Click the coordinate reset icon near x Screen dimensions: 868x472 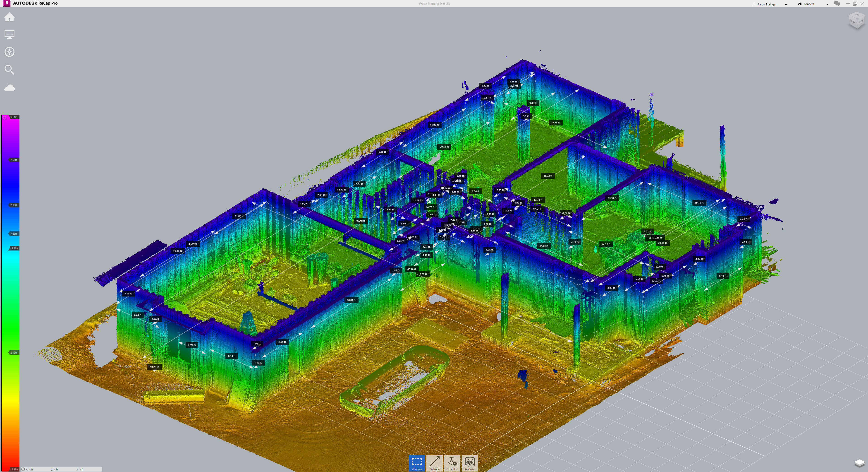coord(23,469)
